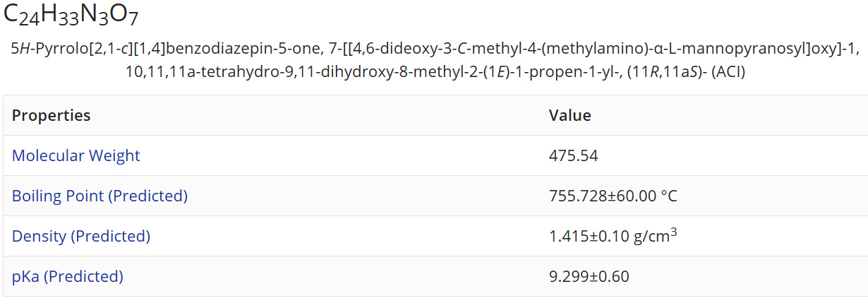
Task: Select the 9.299±0.60 pKa value
Action: point(589,276)
